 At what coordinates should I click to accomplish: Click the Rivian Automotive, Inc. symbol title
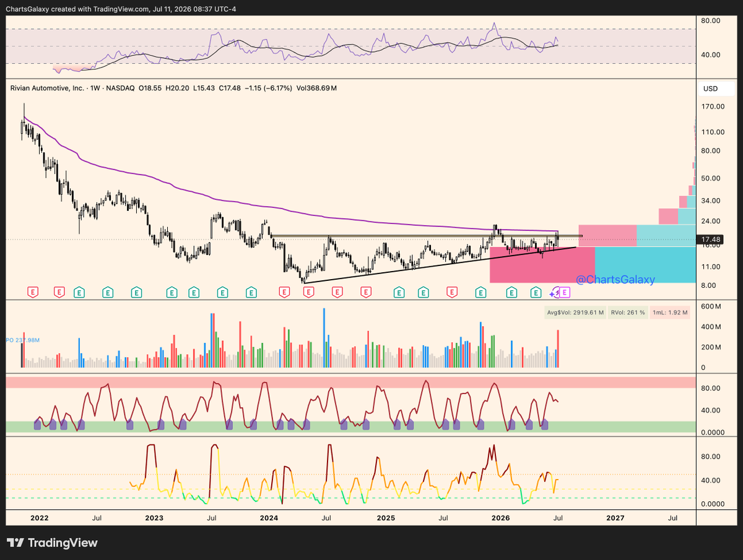point(47,88)
